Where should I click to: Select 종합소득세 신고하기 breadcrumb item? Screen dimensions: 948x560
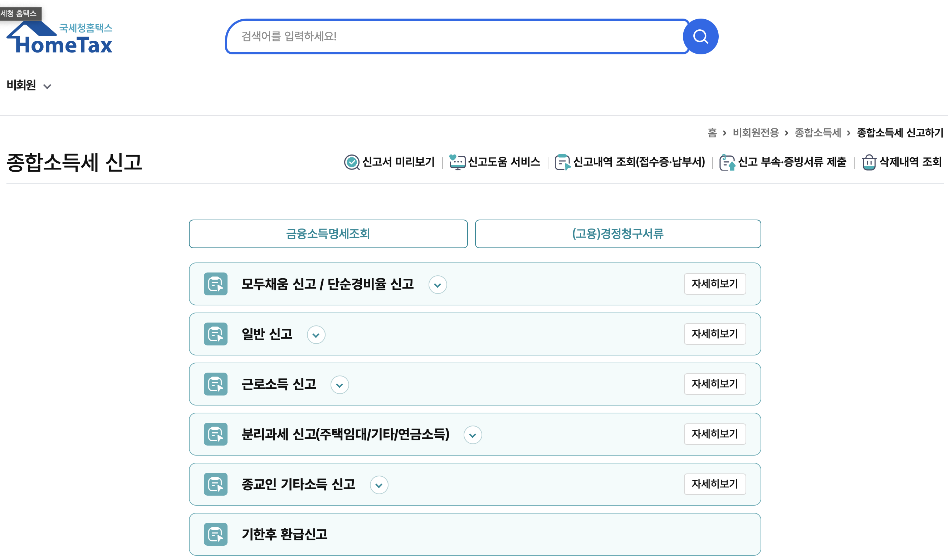pos(900,133)
